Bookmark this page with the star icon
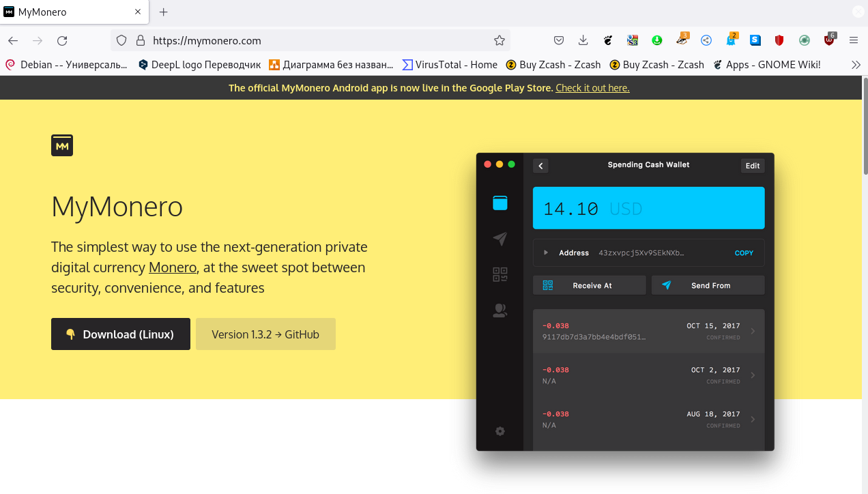This screenshot has height=494, width=868. [x=500, y=41]
